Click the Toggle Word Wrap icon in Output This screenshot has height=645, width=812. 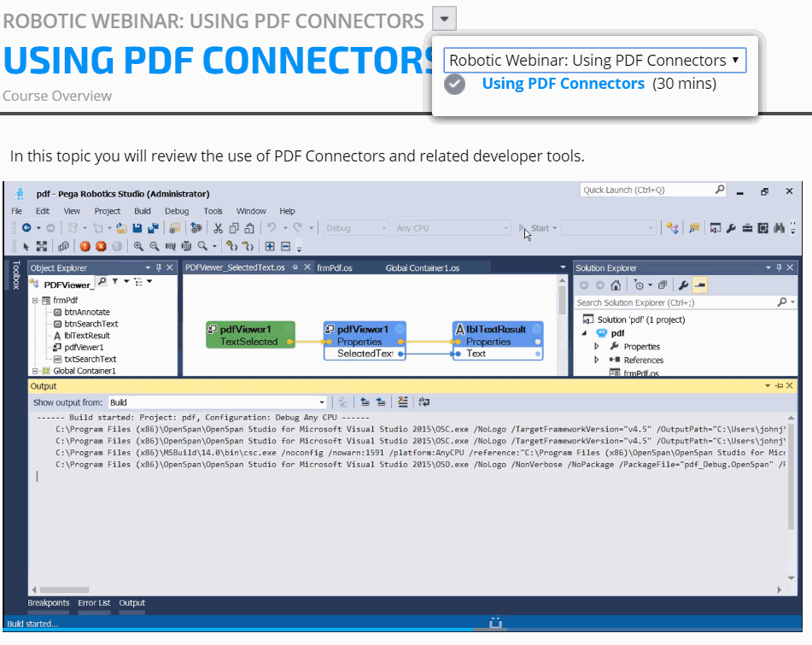click(424, 402)
